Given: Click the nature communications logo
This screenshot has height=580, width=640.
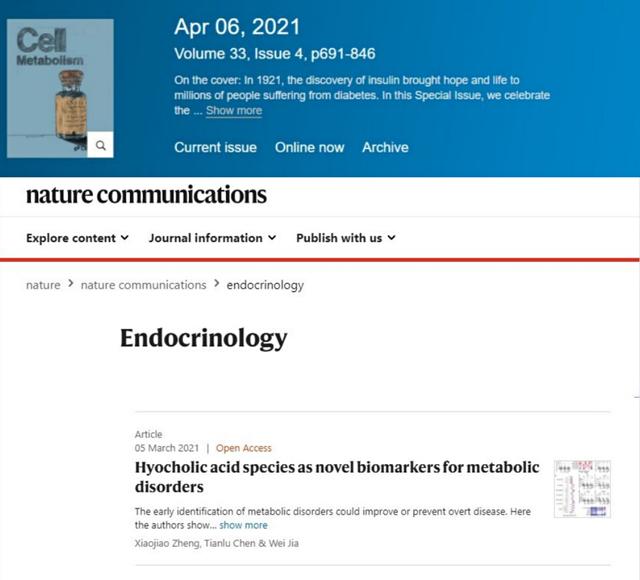Looking at the screenshot, I should click(147, 195).
